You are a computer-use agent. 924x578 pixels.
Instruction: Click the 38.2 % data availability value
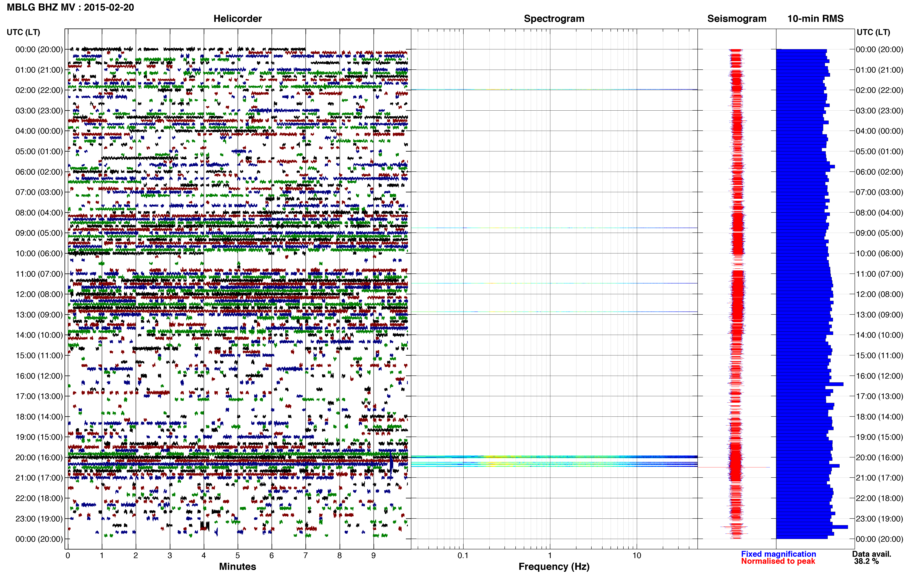866,561
